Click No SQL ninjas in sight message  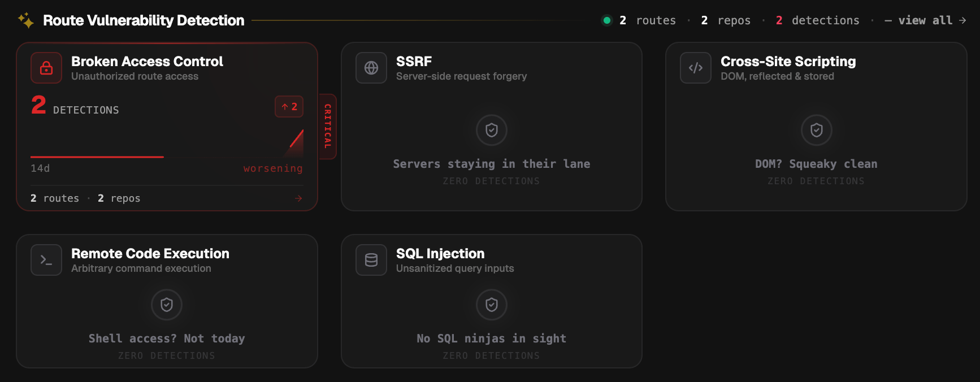[x=492, y=338]
